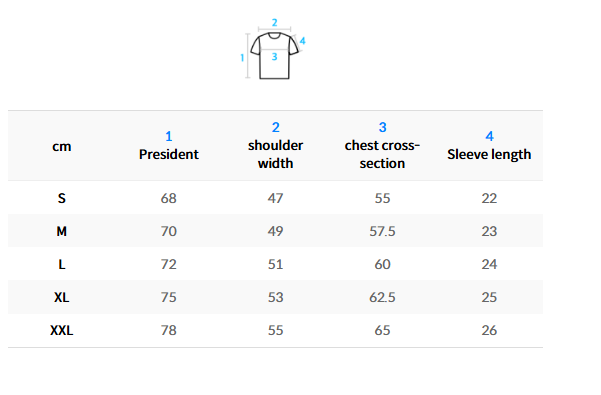Select the XXL size row label

(x=62, y=330)
